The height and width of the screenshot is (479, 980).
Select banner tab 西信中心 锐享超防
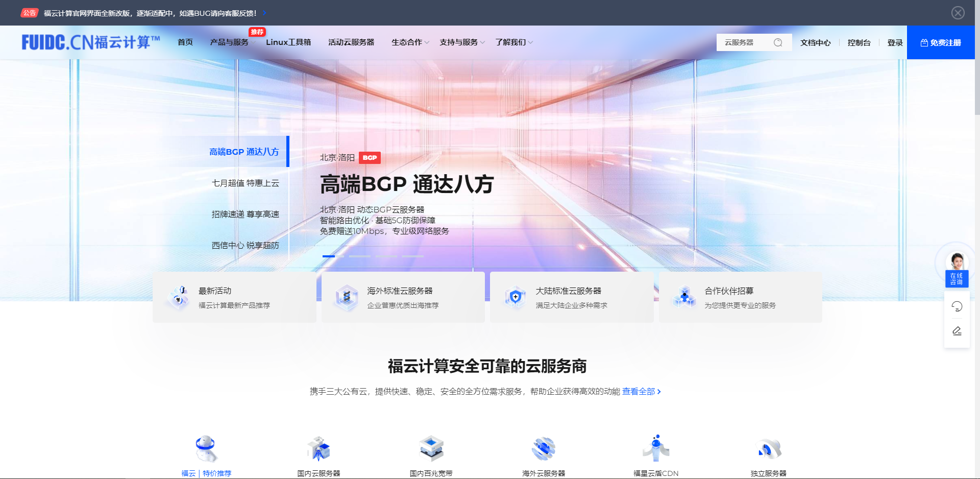tap(246, 245)
